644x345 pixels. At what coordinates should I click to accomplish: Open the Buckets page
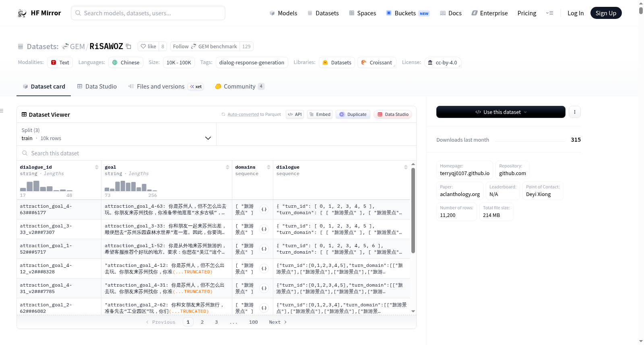[408, 13]
